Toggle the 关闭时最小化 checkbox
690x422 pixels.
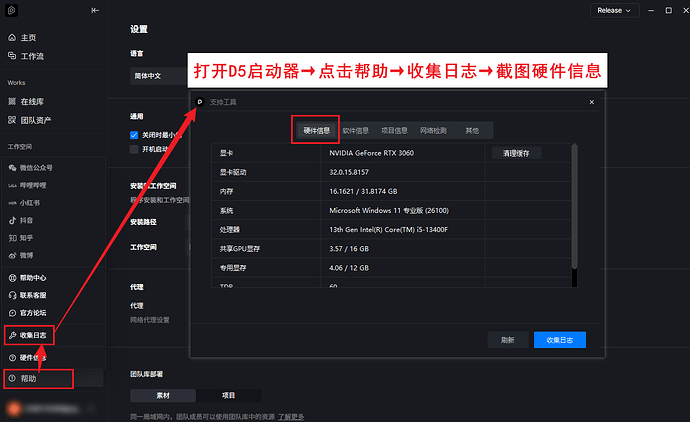point(134,134)
